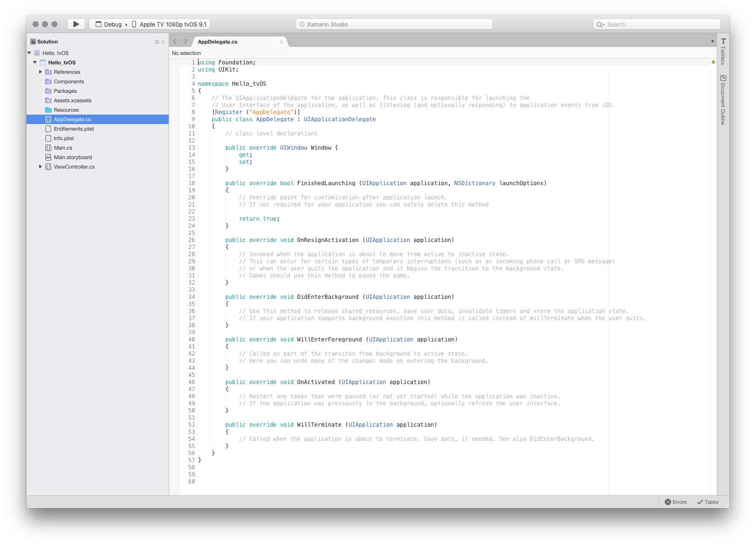The image size is (756, 546).
Task: Click the FinishedLaunching method name
Action: (326, 183)
